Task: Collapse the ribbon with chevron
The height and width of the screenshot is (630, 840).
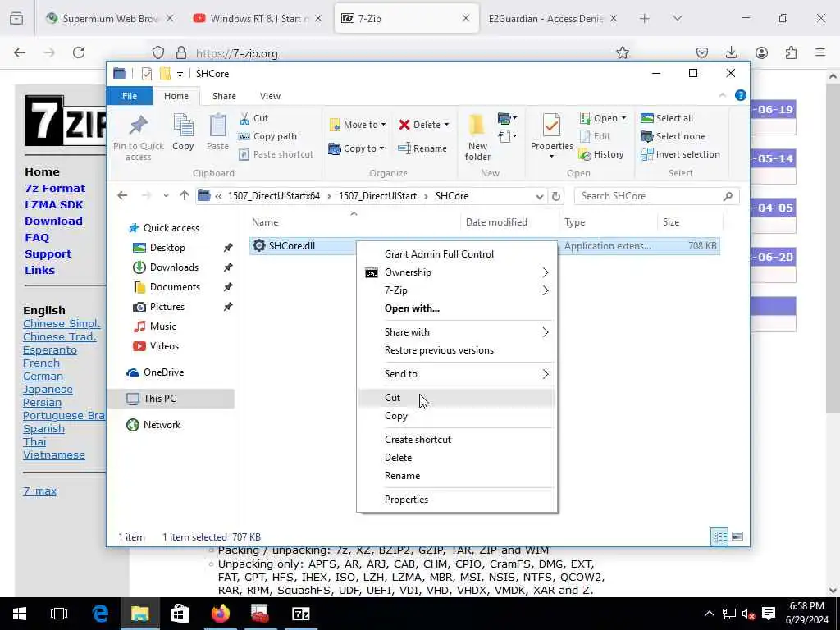Action: [x=722, y=95]
